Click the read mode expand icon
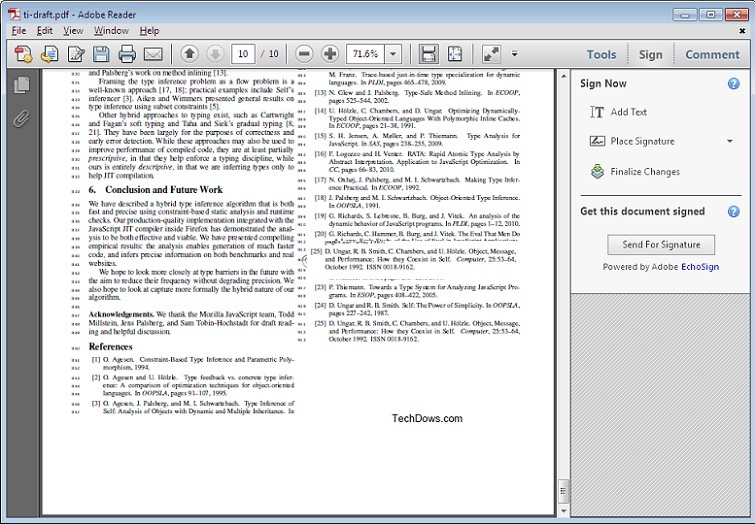755x524 pixels. pos(491,54)
